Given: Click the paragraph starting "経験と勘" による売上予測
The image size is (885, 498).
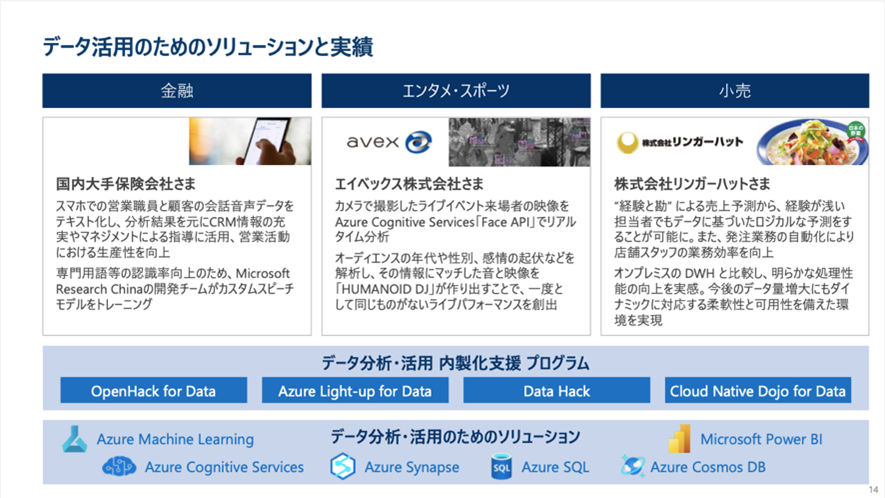Looking at the screenshot, I should [x=734, y=229].
